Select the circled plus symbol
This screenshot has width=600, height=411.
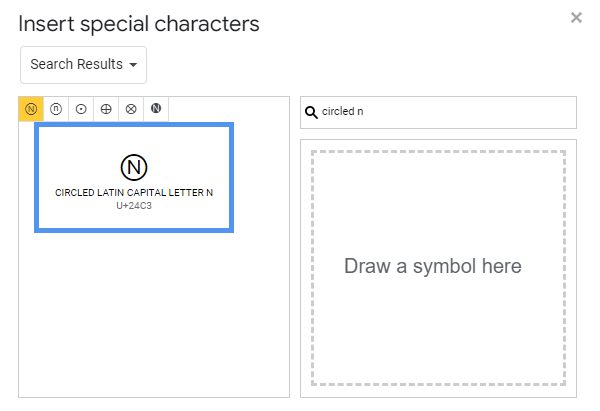pos(106,109)
